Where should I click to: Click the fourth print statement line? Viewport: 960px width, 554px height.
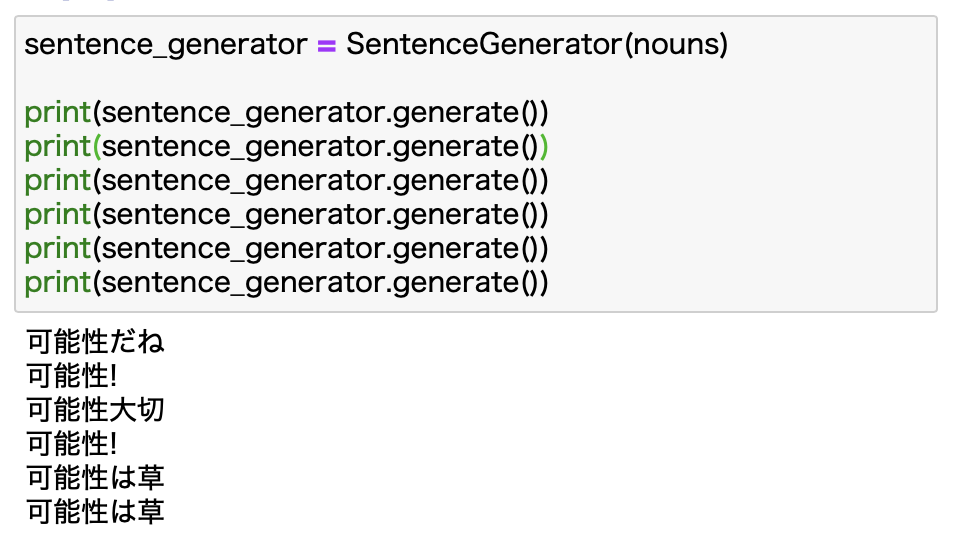pos(286,215)
